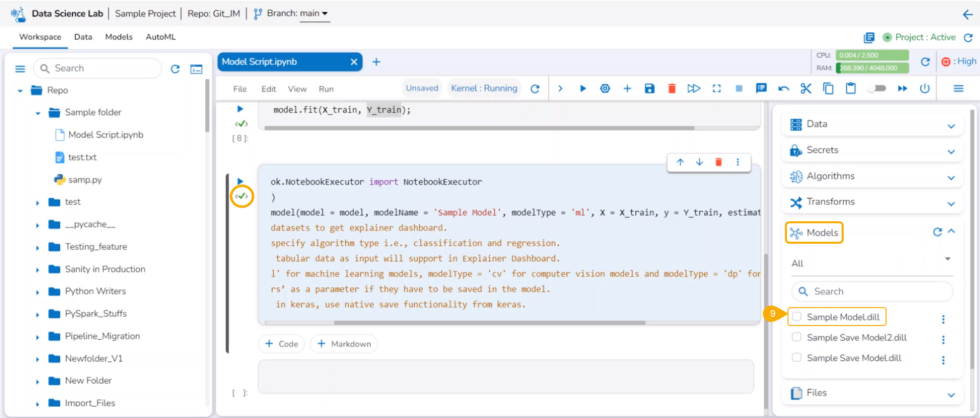Click the save notebook icon in toolbar

click(x=649, y=88)
